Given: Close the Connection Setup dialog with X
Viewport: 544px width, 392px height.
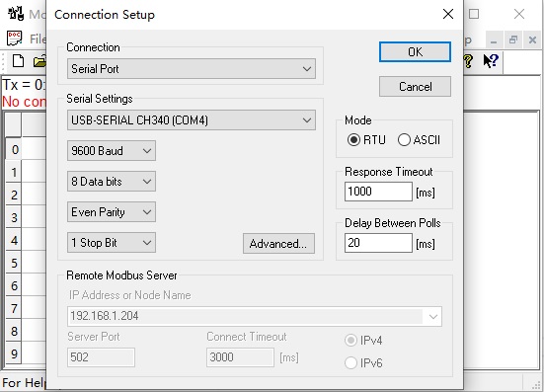Looking at the screenshot, I should pyautogui.click(x=448, y=14).
